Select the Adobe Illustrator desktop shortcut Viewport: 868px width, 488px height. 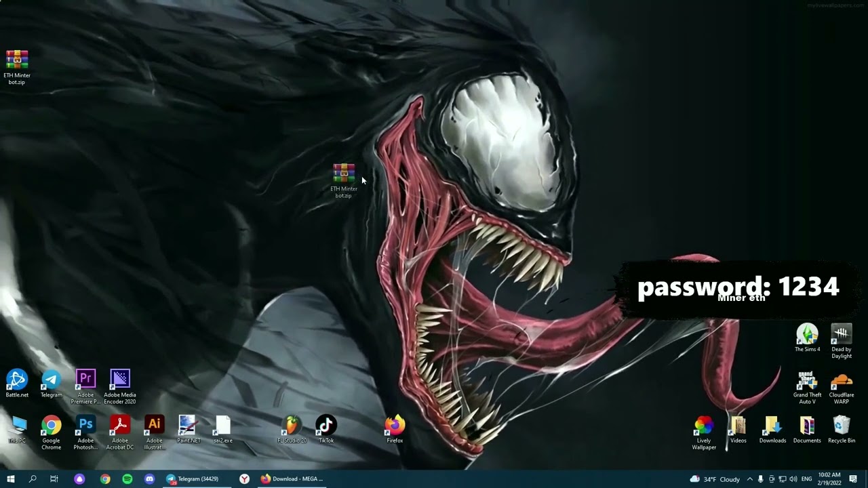[x=155, y=433]
